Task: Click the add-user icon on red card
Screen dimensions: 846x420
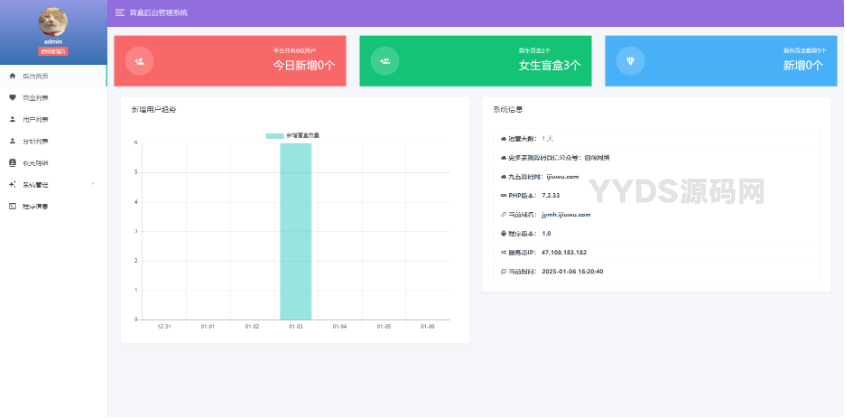Action: coord(139,61)
